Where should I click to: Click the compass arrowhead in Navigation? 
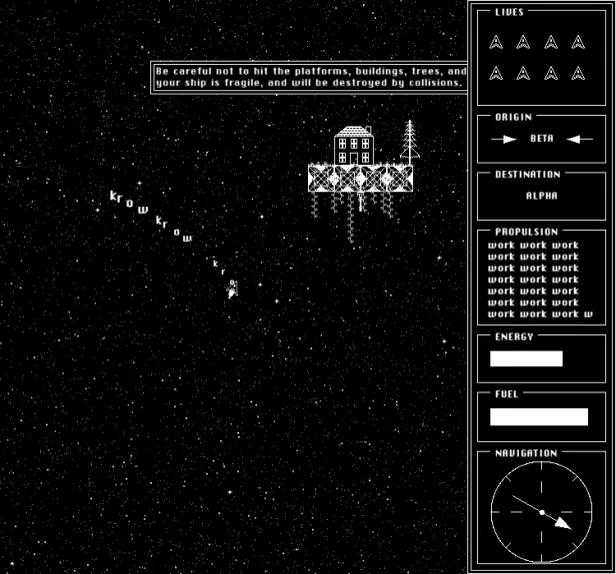(563, 522)
